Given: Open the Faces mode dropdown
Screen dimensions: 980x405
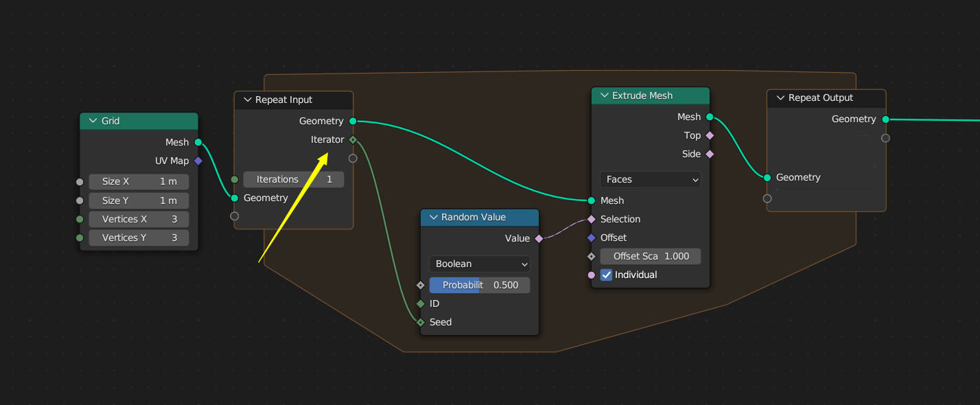Looking at the screenshot, I should tap(651, 179).
